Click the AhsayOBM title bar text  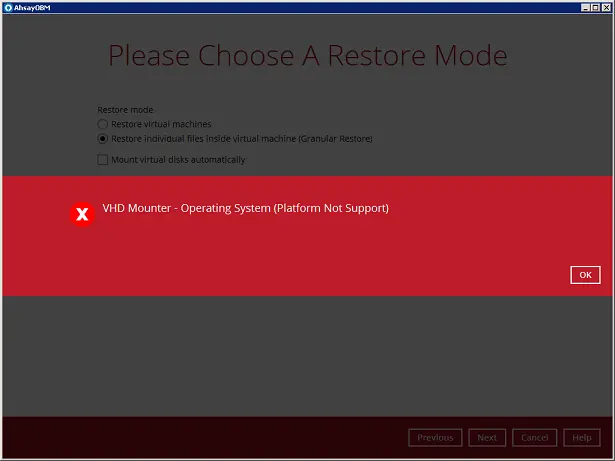click(31, 6)
